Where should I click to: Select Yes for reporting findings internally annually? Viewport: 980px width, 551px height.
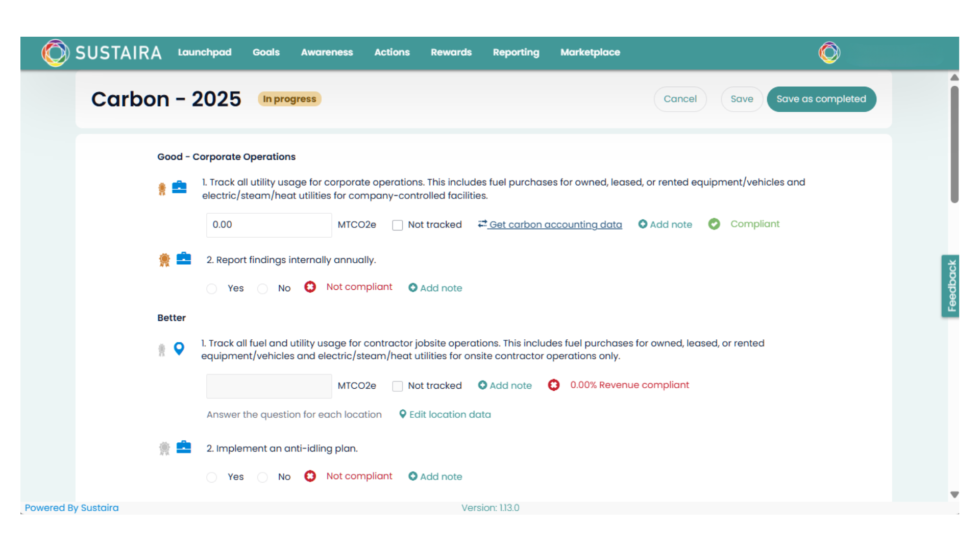pyautogui.click(x=211, y=289)
